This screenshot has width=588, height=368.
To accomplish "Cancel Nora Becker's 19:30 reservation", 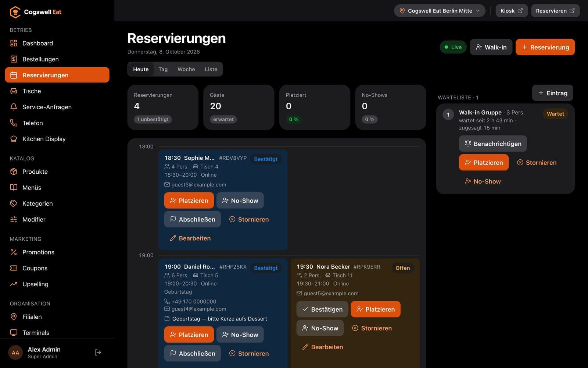I will click(x=372, y=328).
